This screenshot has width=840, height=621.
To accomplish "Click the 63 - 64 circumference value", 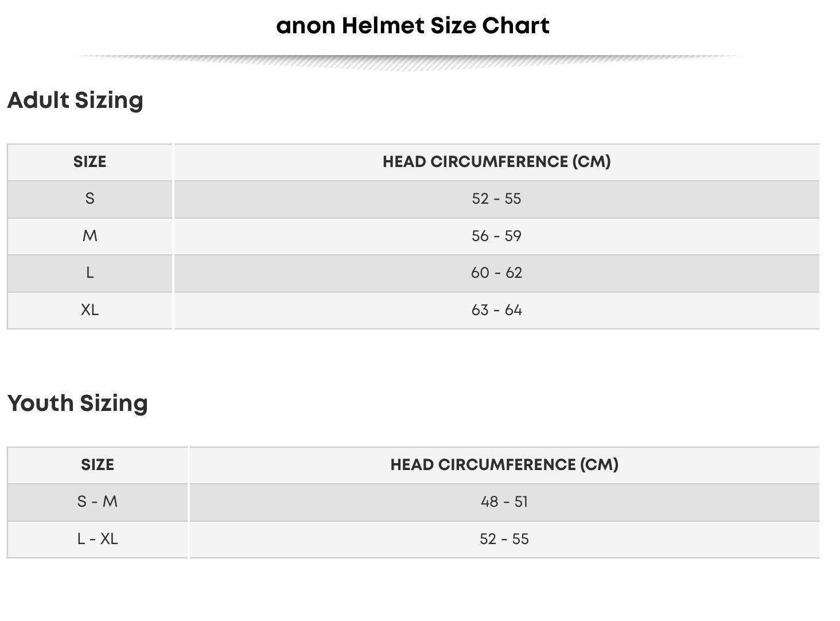I will pos(497,310).
